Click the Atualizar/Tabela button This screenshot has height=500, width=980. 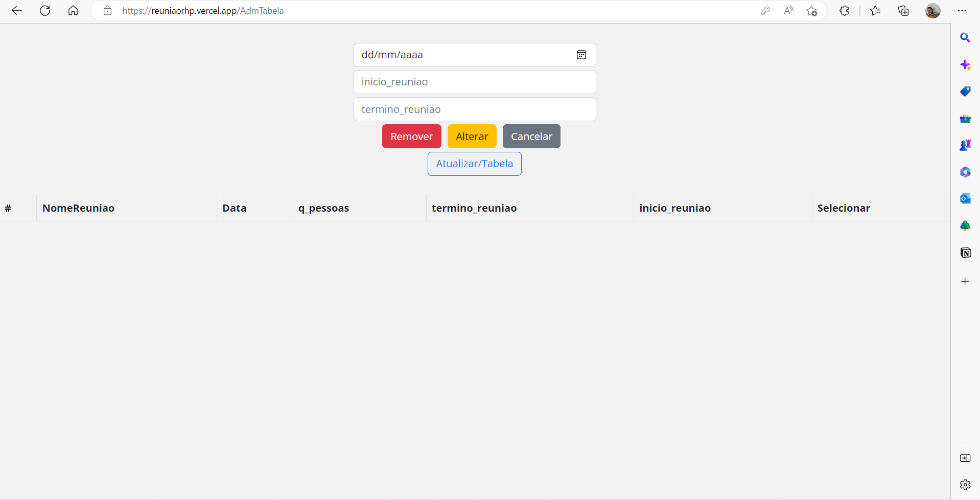coord(474,164)
